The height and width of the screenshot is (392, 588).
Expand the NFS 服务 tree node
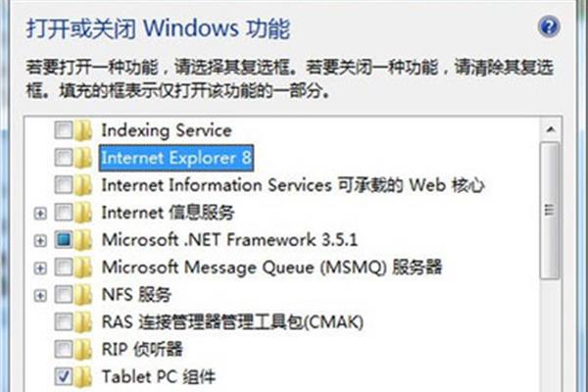pos(40,296)
